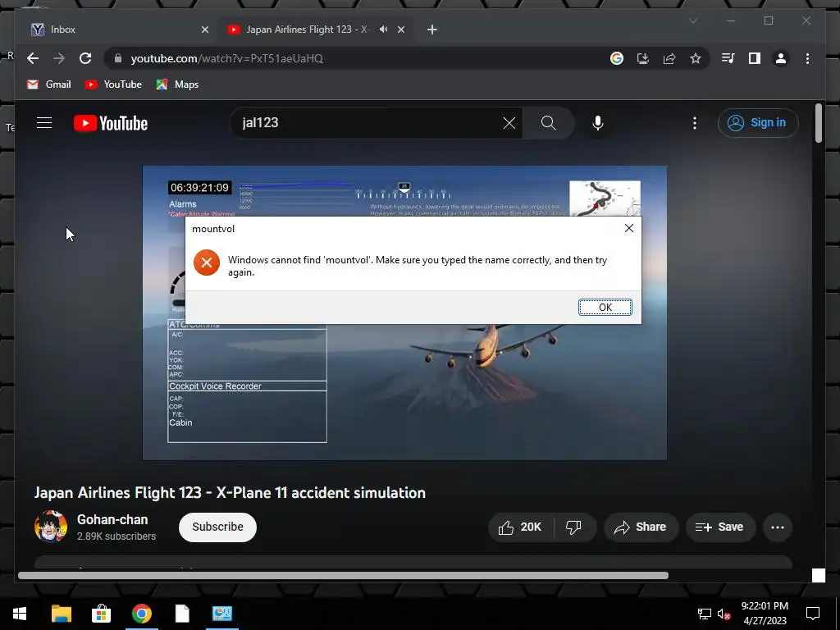Open the Gmail bookmark
The image size is (840, 630).
[49, 84]
